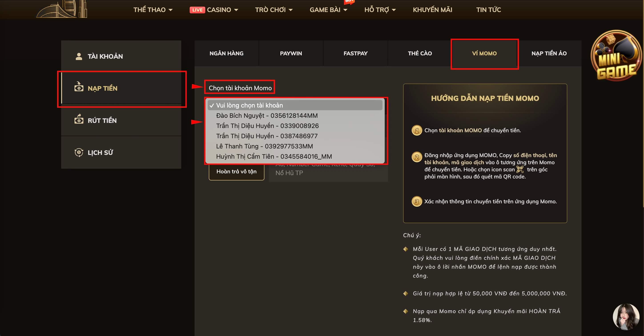Click the Nạp Tiền deposit icon
This screenshot has height=336, width=644.
pyautogui.click(x=79, y=87)
